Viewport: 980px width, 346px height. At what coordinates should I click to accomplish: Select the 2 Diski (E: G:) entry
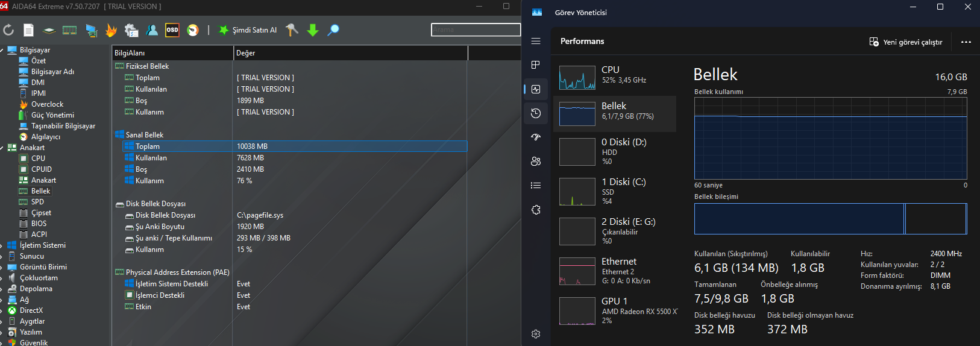click(615, 231)
